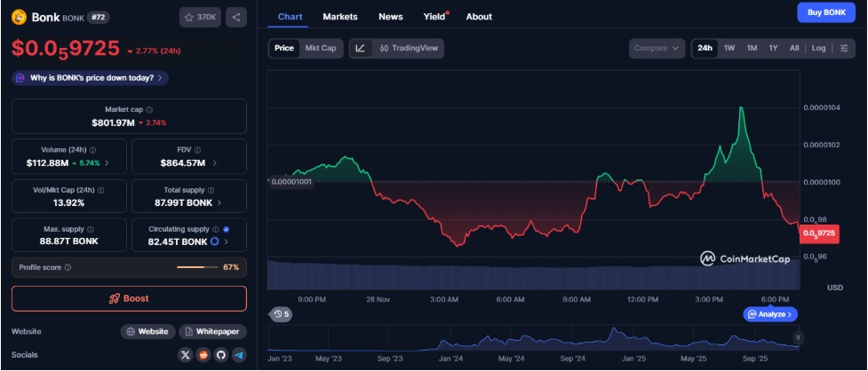Star BONK with the 370K watchlist button
The width and height of the screenshot is (868, 371).
click(x=200, y=17)
